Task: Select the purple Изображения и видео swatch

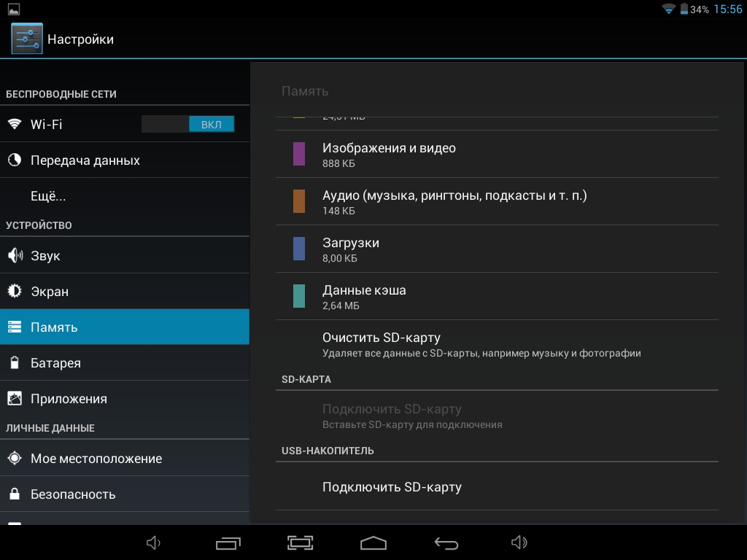Action: point(299,154)
